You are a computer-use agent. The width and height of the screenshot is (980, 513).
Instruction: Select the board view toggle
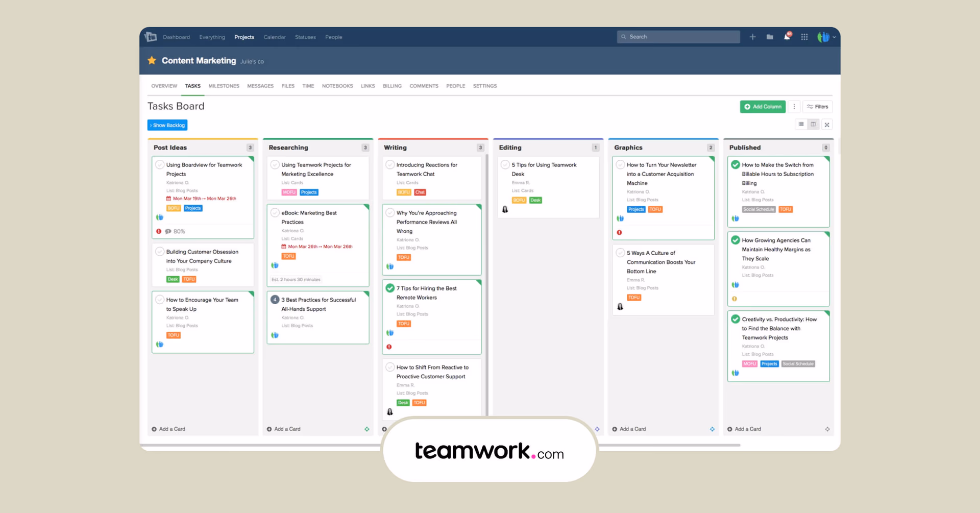(813, 124)
